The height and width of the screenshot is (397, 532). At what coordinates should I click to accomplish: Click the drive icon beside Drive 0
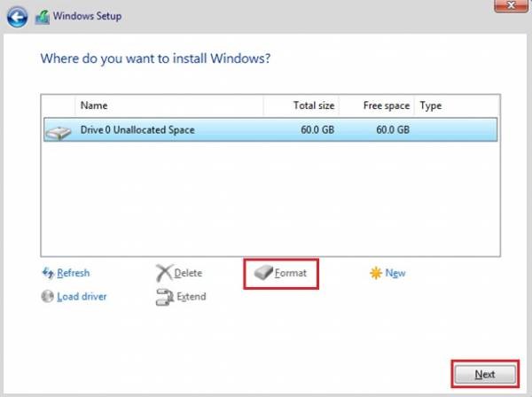coord(59,133)
